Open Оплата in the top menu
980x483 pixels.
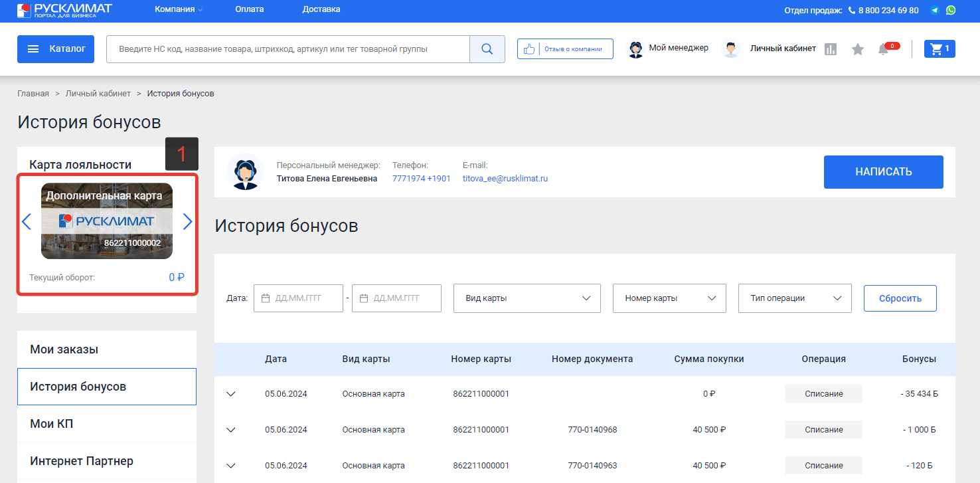point(250,9)
